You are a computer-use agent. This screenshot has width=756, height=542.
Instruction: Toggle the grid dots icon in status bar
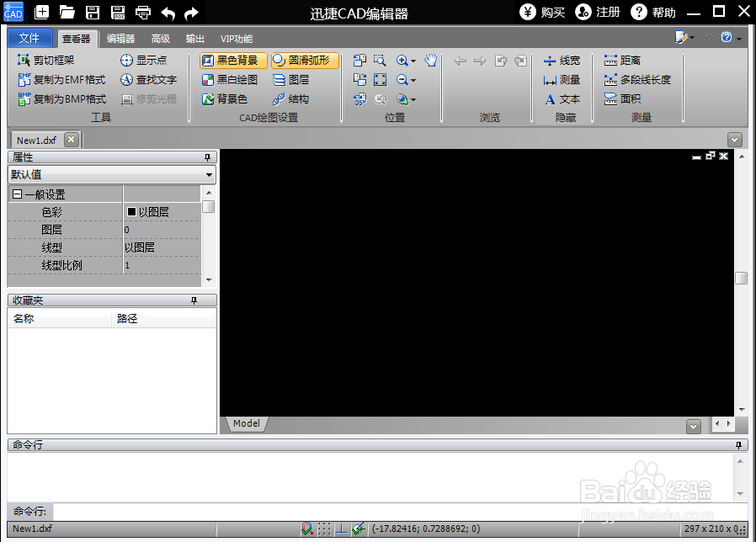pyautogui.click(x=324, y=529)
